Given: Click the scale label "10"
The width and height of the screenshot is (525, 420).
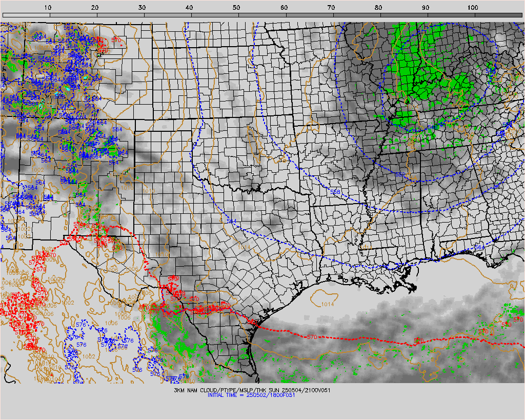Looking at the screenshot, I should [x=48, y=7].
